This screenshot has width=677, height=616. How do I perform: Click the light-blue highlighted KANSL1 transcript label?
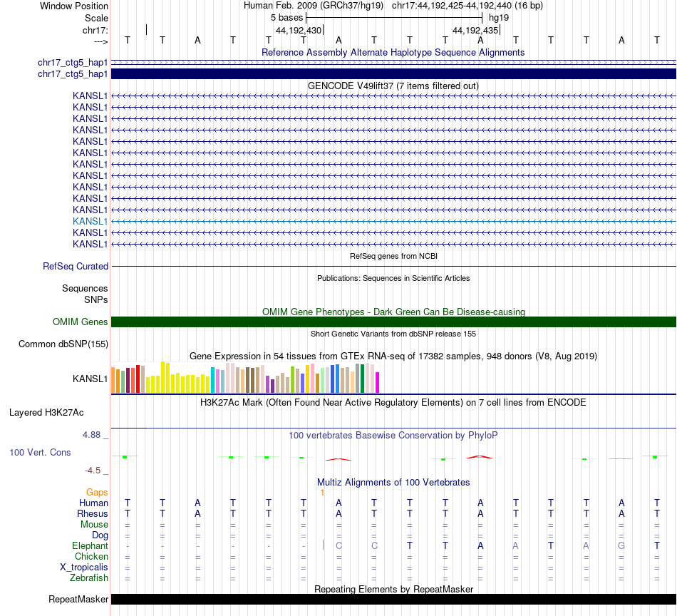click(90, 221)
